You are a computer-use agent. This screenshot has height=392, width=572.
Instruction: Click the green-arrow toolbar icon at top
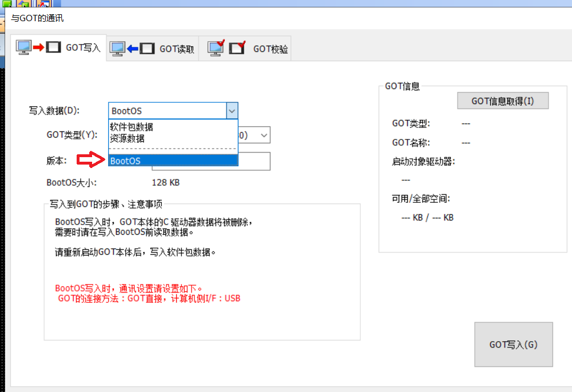click(25, 3)
